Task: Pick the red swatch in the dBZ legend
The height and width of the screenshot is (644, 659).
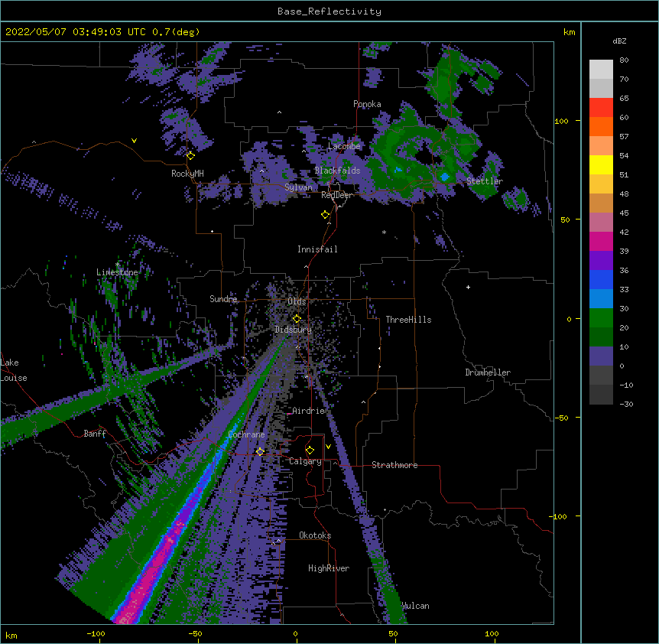Action: coord(601,108)
